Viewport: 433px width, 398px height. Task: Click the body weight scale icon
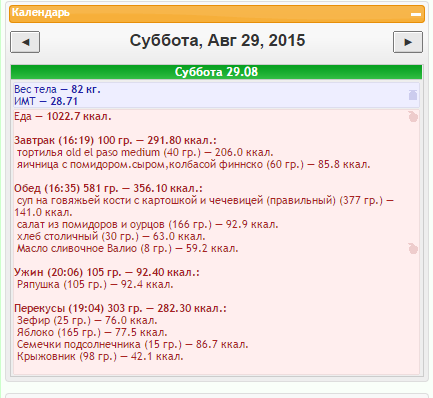[413, 95]
